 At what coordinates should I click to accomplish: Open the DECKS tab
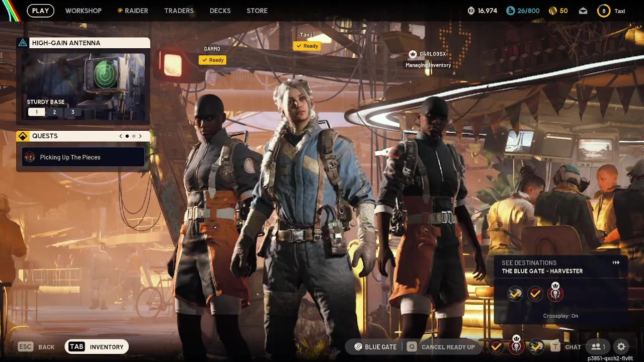pos(220,11)
